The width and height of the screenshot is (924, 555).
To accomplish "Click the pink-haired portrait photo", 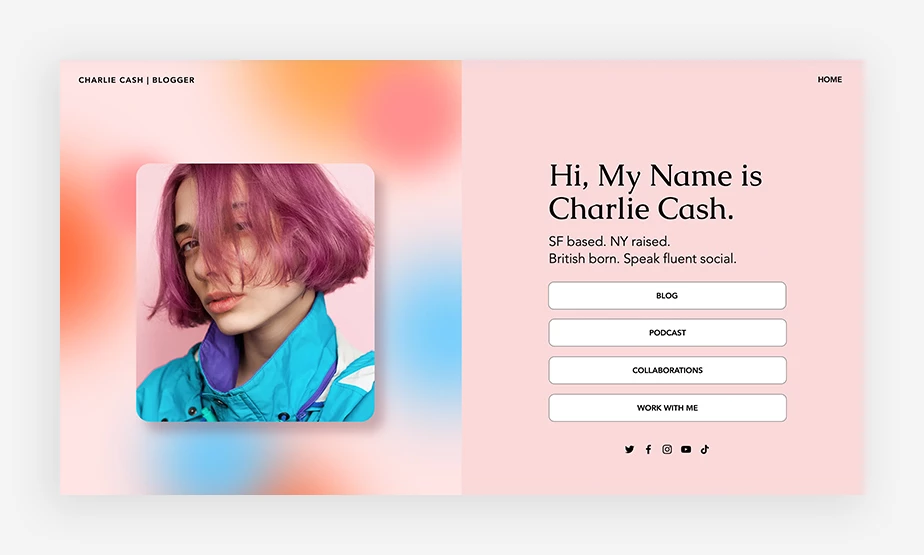I will tap(255, 292).
